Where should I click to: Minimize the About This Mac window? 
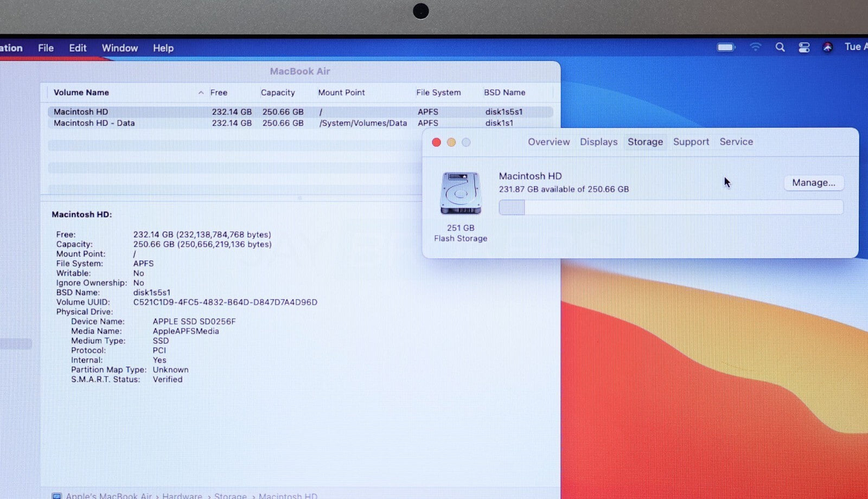[x=451, y=142]
